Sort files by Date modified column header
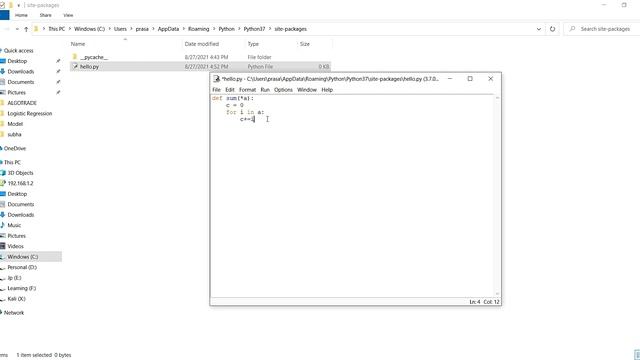The height and width of the screenshot is (360, 640). 202,44
